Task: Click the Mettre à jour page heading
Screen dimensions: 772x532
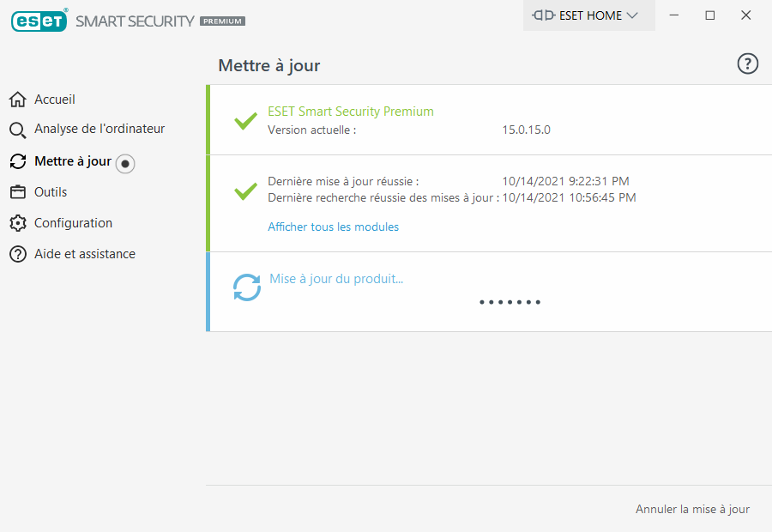Action: click(269, 65)
